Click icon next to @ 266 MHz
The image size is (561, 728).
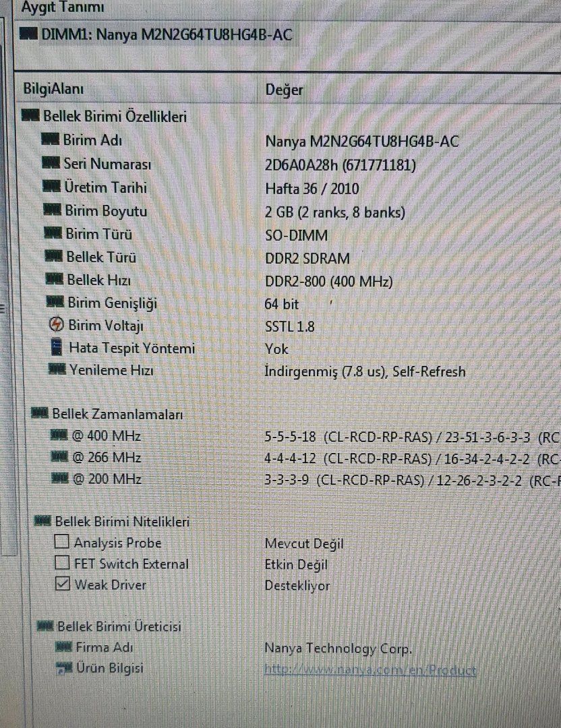[59, 457]
